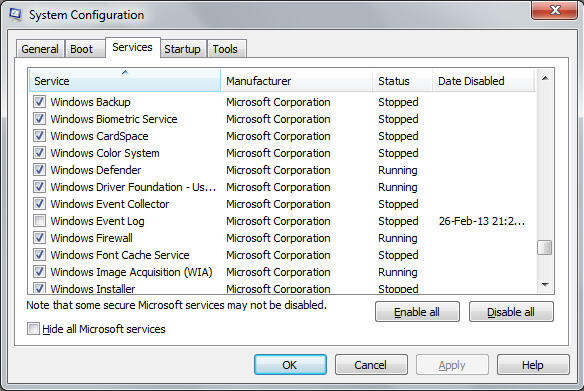Toggle the Windows Event Collector checkbox

click(x=39, y=204)
